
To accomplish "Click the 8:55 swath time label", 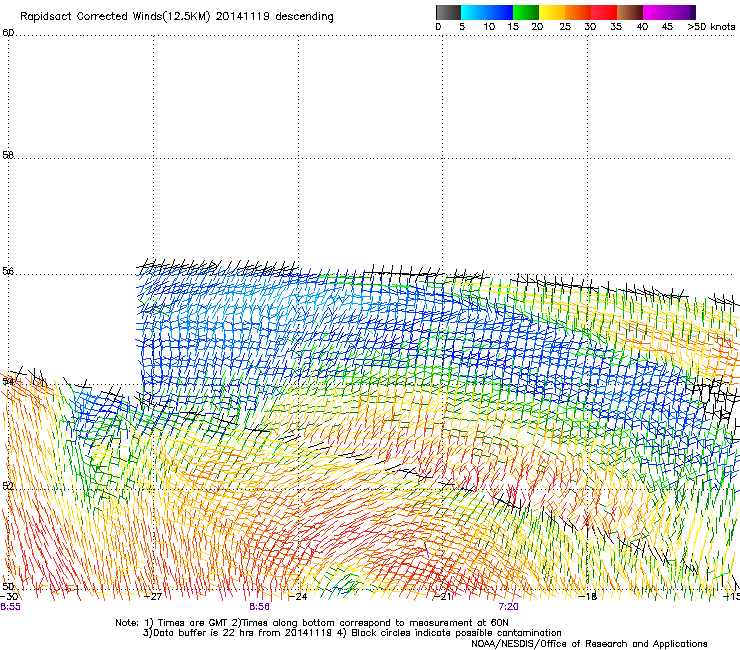I will pos(10,607).
